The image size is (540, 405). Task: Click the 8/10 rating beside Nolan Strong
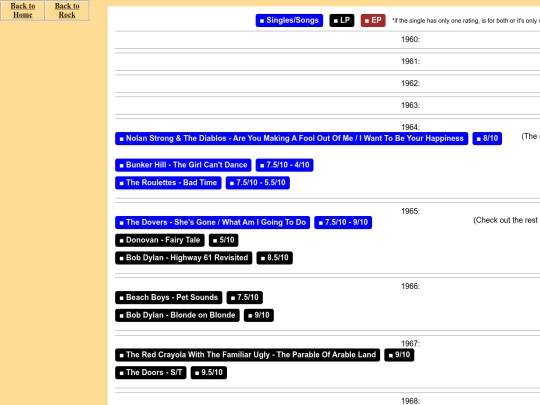click(487, 138)
